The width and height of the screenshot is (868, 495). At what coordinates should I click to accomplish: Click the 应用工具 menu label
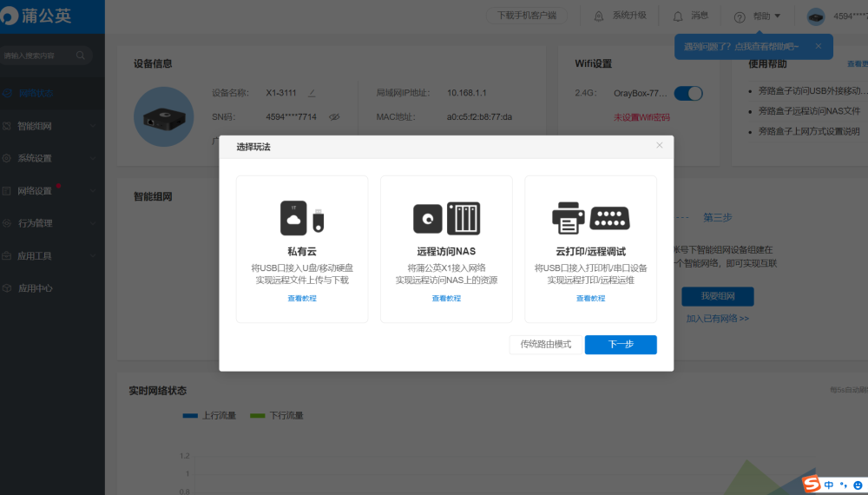point(35,256)
